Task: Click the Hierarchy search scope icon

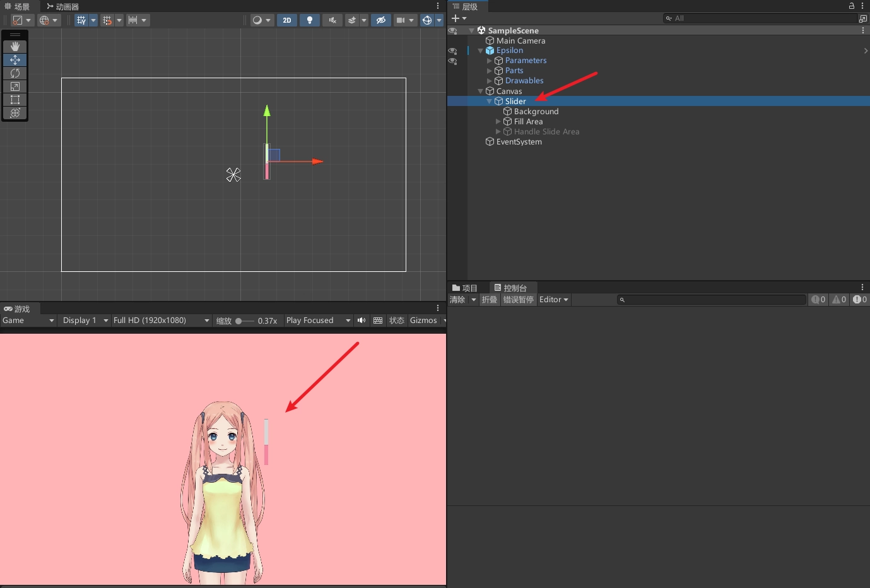Action: tap(862, 18)
